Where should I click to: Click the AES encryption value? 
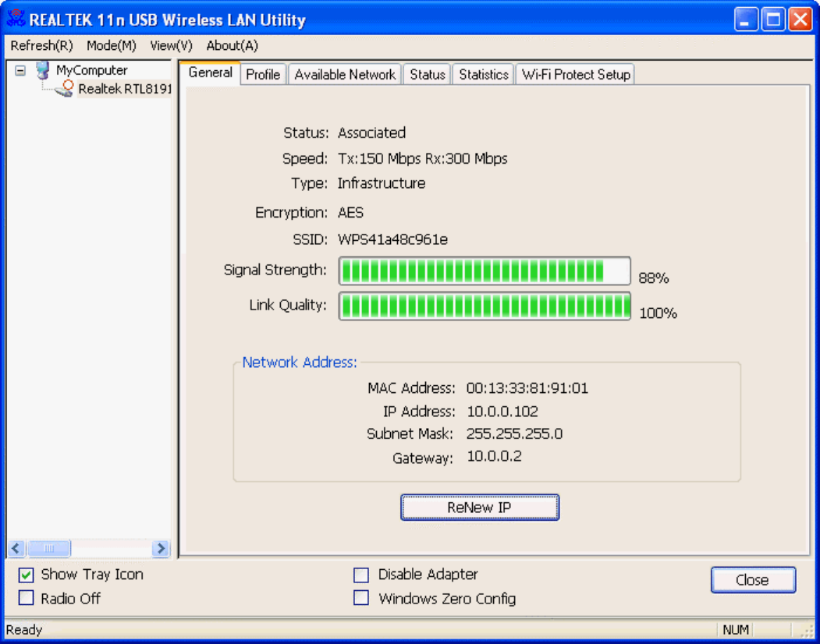click(350, 213)
